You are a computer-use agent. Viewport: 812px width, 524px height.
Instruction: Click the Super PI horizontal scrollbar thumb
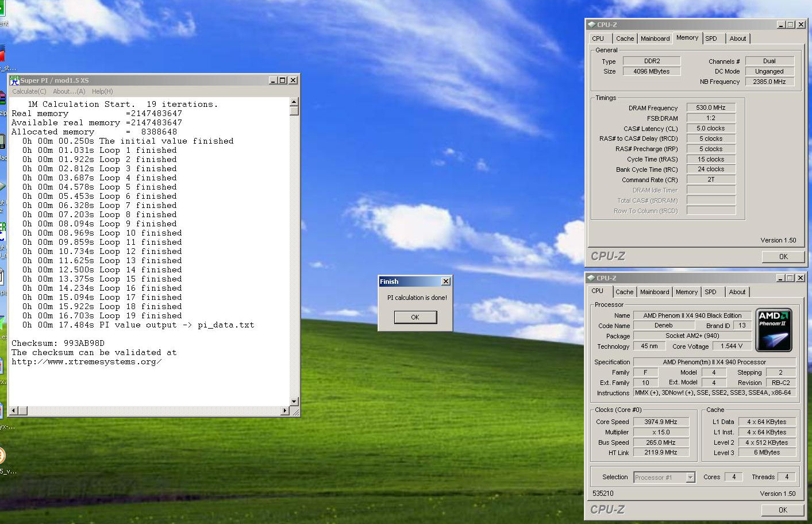pos(23,410)
